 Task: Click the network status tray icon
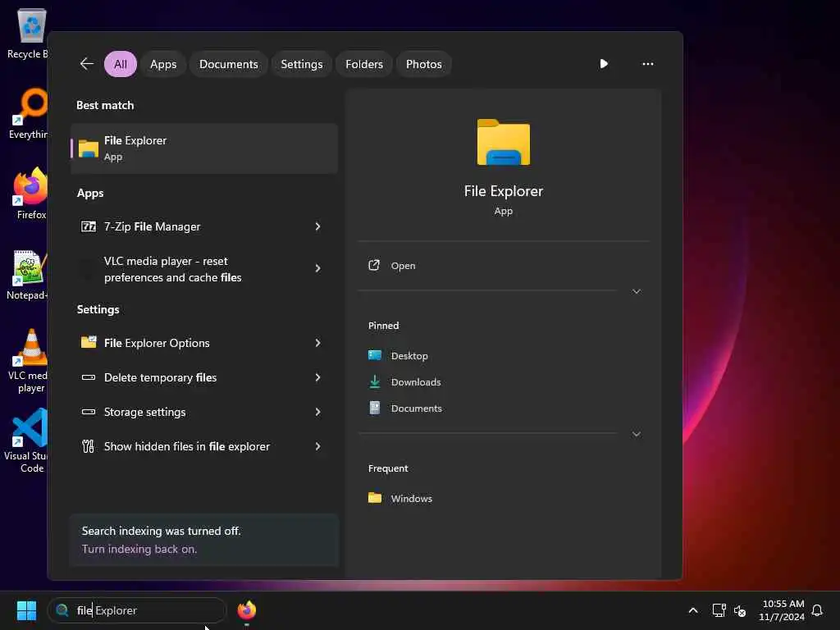click(719, 610)
